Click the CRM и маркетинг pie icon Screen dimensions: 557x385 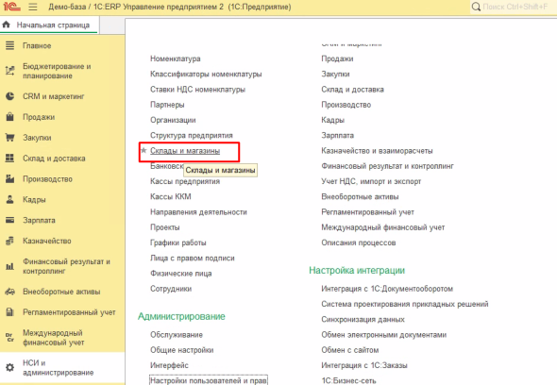click(x=10, y=96)
